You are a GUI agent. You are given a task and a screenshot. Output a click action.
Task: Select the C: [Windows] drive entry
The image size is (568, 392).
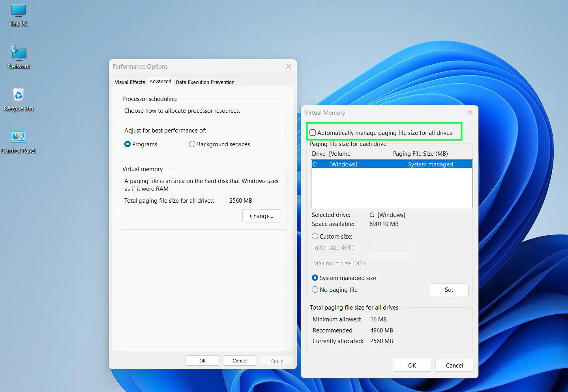click(392, 164)
